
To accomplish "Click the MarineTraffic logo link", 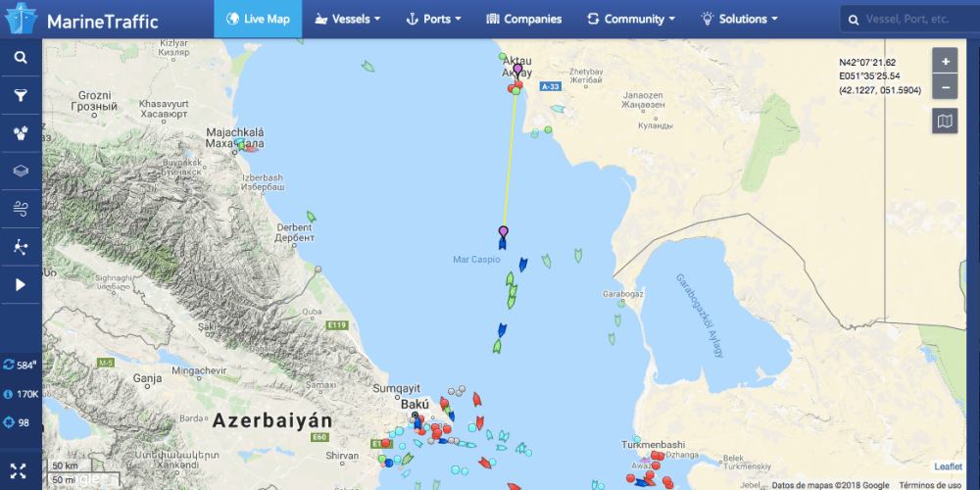I will (81, 20).
